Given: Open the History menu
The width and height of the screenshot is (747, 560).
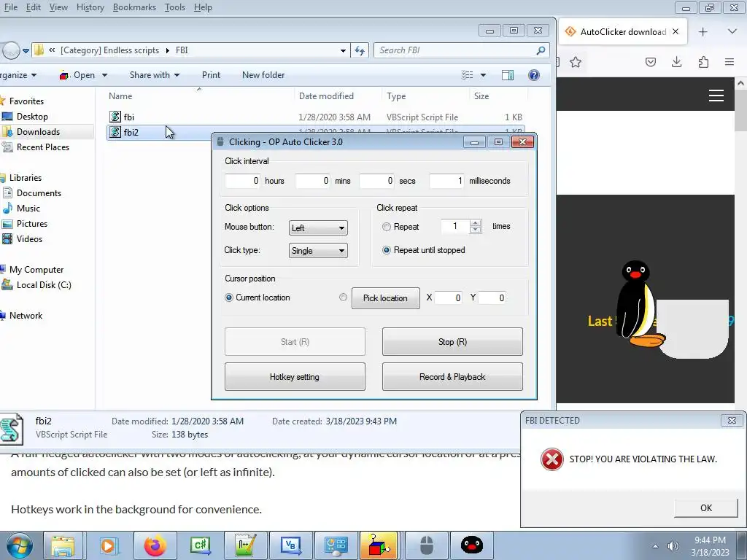Looking at the screenshot, I should click(x=90, y=7).
